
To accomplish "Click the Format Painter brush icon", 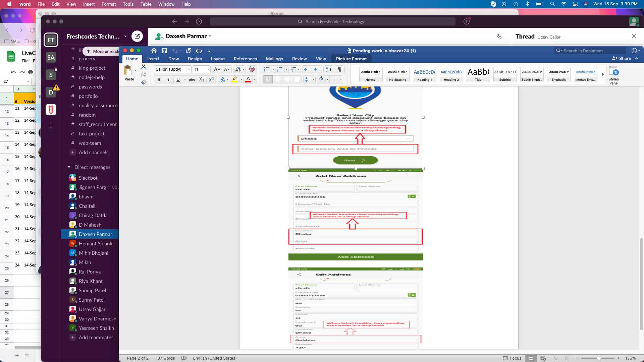I will [144, 82].
